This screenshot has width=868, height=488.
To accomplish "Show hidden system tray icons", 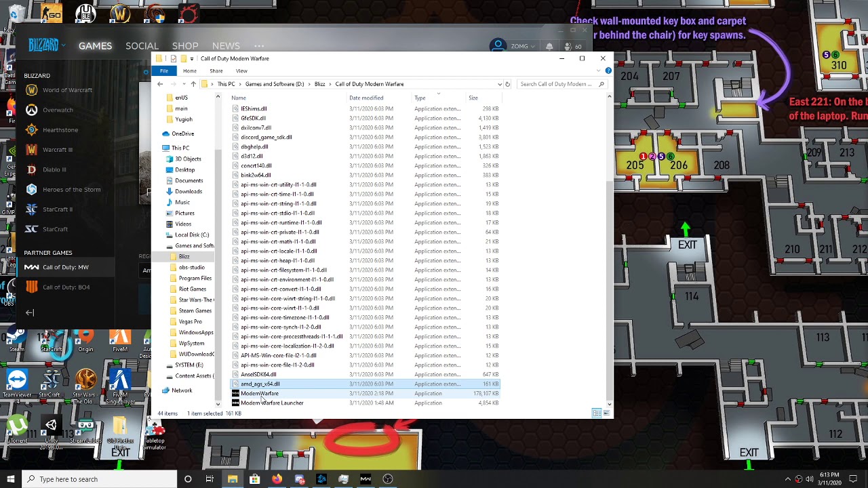I will [x=788, y=479].
